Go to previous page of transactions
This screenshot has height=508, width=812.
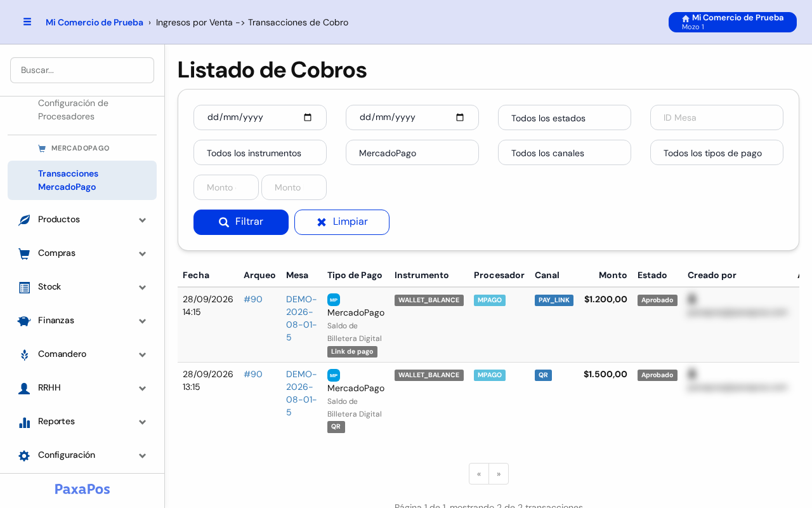[479, 474]
